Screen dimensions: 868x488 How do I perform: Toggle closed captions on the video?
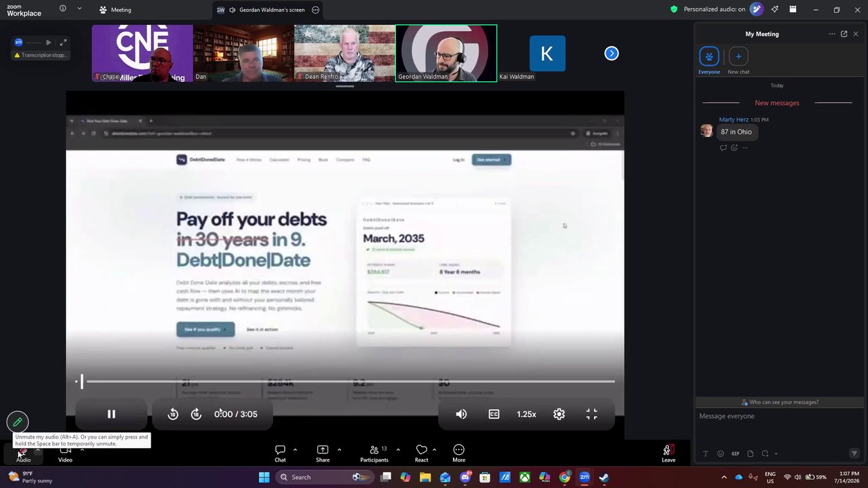point(494,414)
